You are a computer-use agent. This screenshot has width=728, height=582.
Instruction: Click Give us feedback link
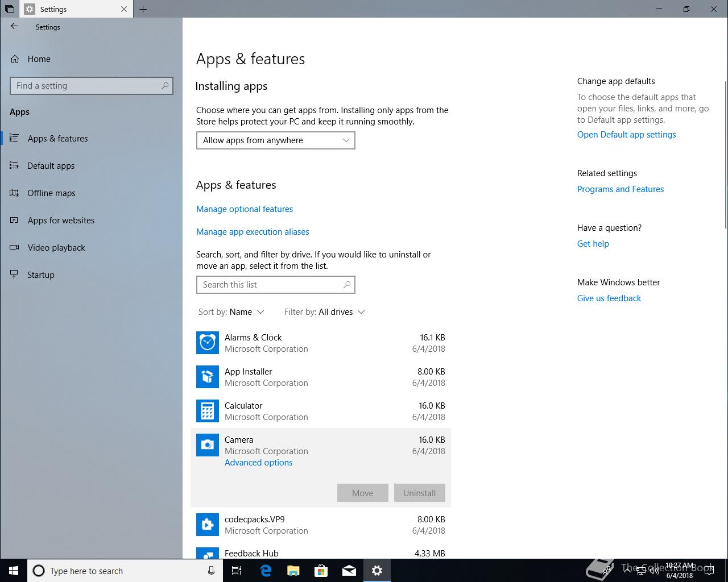click(609, 298)
